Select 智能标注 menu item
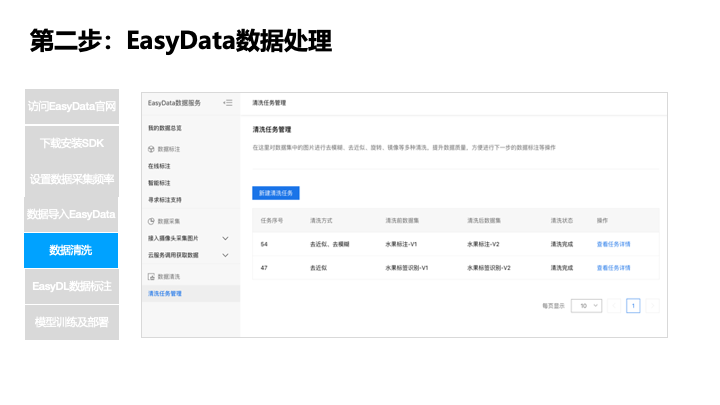The width and height of the screenshot is (720, 405). click(x=159, y=183)
